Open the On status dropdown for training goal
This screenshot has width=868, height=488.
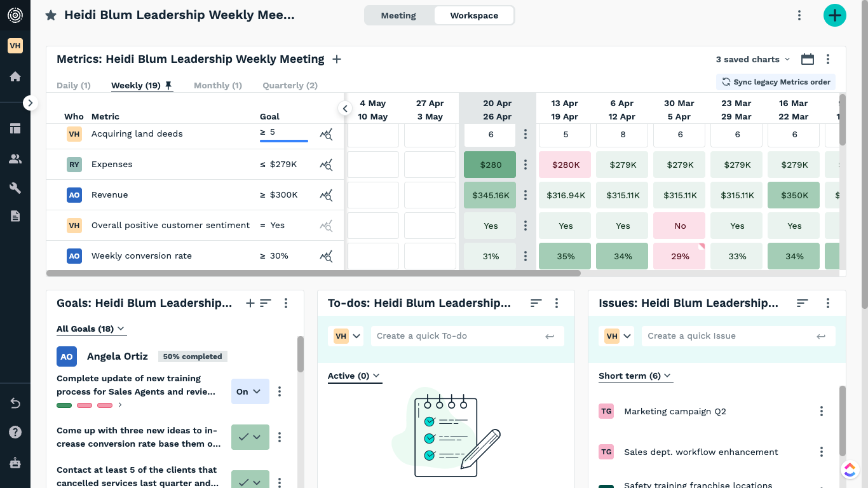point(250,391)
